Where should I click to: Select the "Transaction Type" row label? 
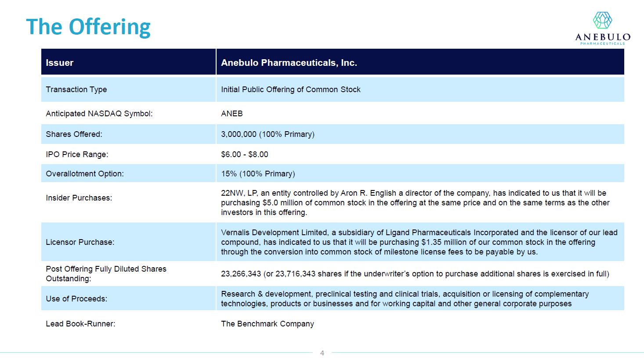(x=76, y=90)
